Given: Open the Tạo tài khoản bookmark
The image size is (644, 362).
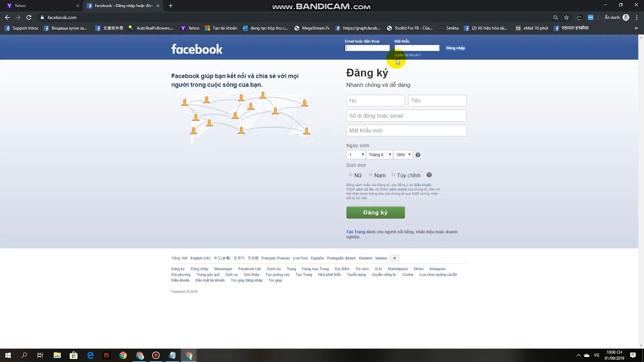Looking at the screenshot, I should [x=221, y=28].
